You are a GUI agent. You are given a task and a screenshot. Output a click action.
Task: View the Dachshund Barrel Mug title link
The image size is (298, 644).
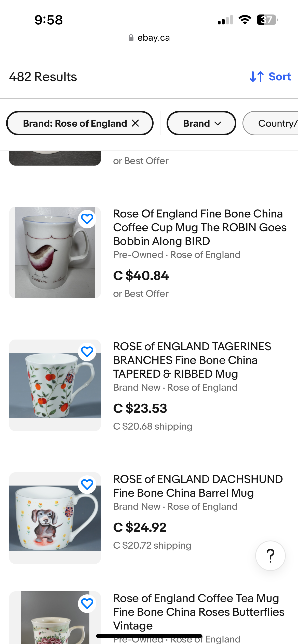pyautogui.click(x=198, y=486)
